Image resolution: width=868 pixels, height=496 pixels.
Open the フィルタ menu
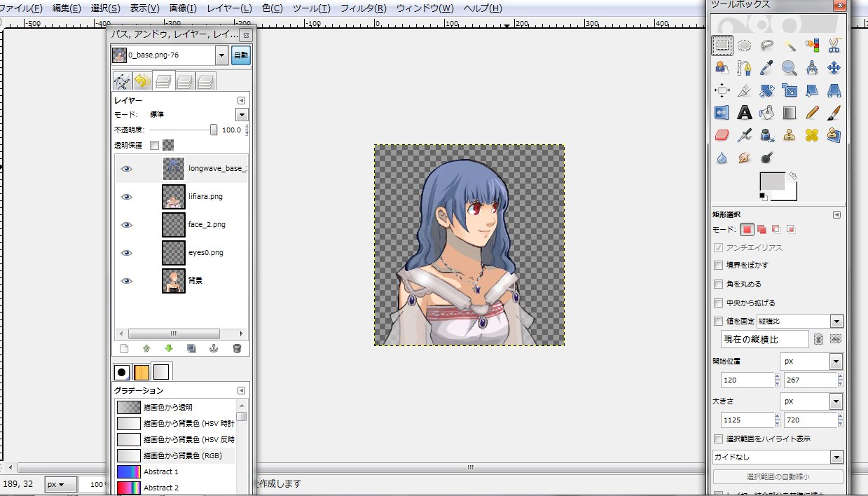coord(363,8)
